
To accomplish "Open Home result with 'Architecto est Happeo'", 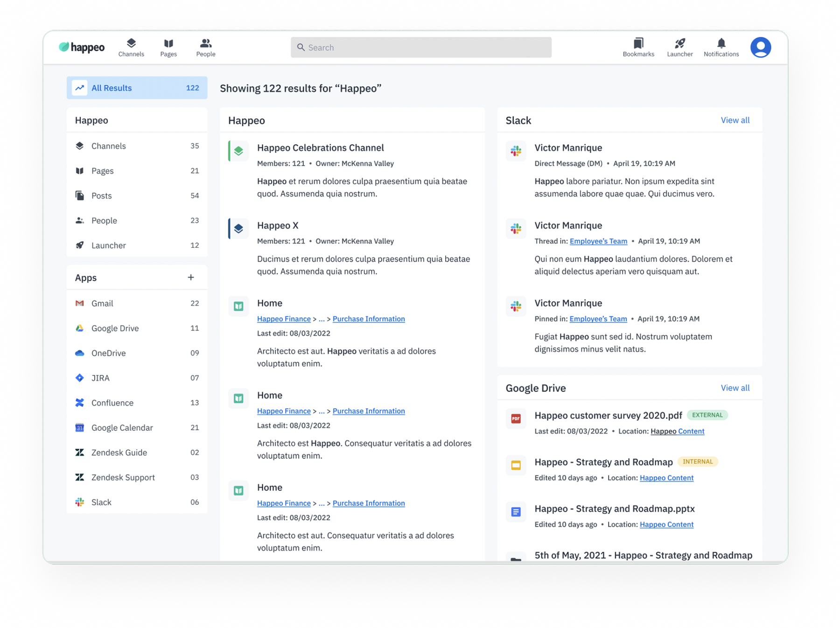I will 270,395.
